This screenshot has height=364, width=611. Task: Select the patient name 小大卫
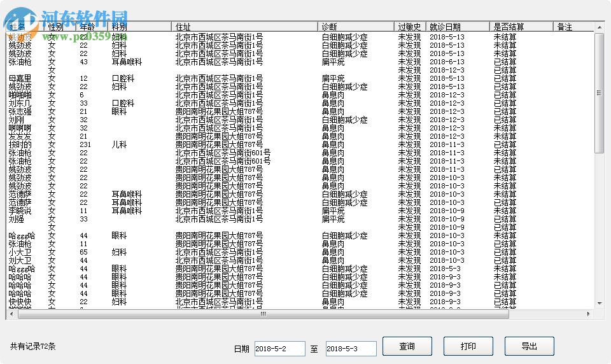(x=20, y=252)
